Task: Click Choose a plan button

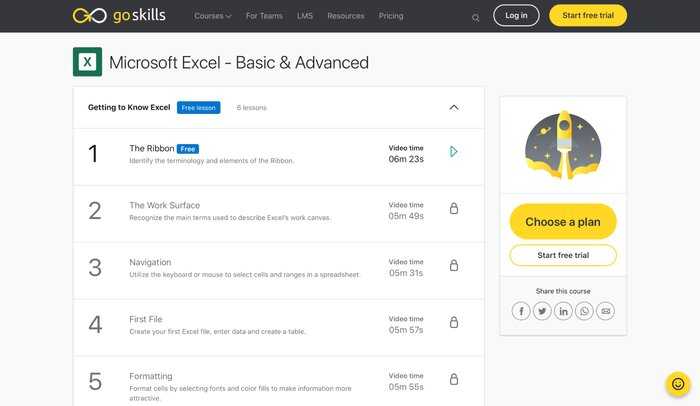Action: click(563, 222)
